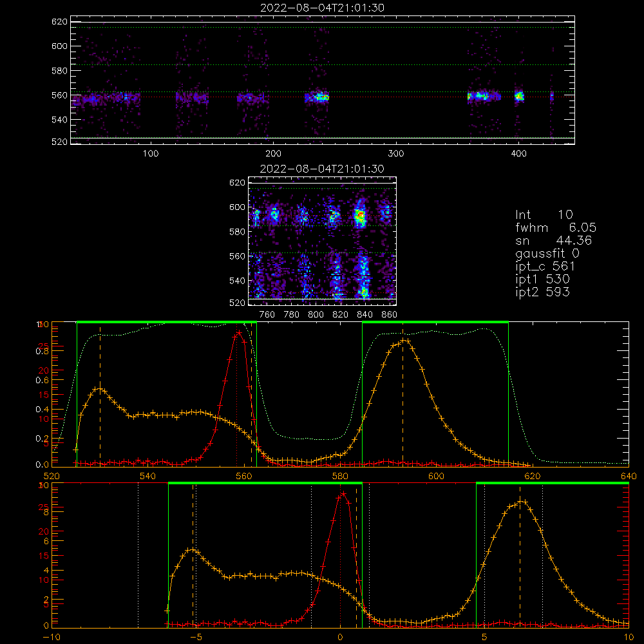The height and width of the screenshot is (644, 644).
Task: Click the orange peak near 593 in upper profile plot
Action: [x=404, y=340]
